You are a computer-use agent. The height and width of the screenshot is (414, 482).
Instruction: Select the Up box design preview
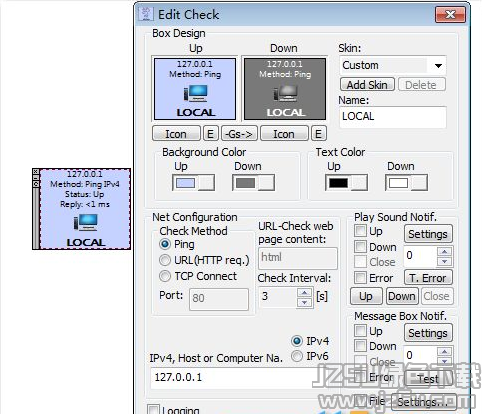tap(195, 89)
